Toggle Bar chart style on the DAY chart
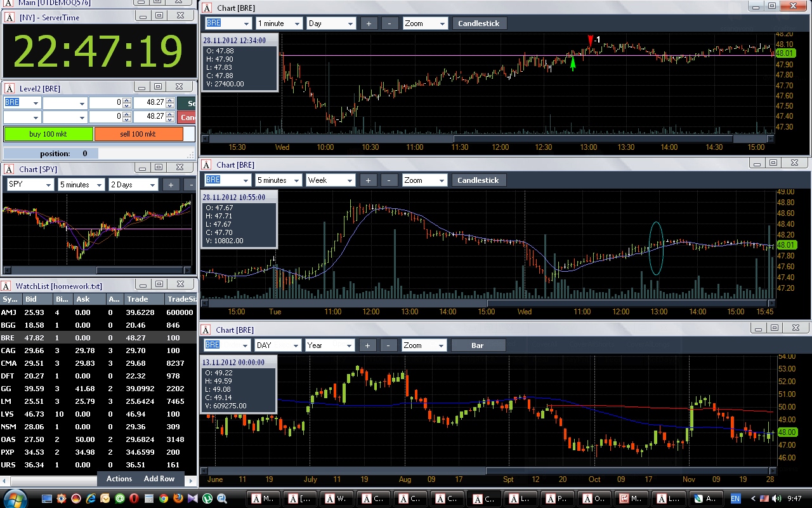 478,345
